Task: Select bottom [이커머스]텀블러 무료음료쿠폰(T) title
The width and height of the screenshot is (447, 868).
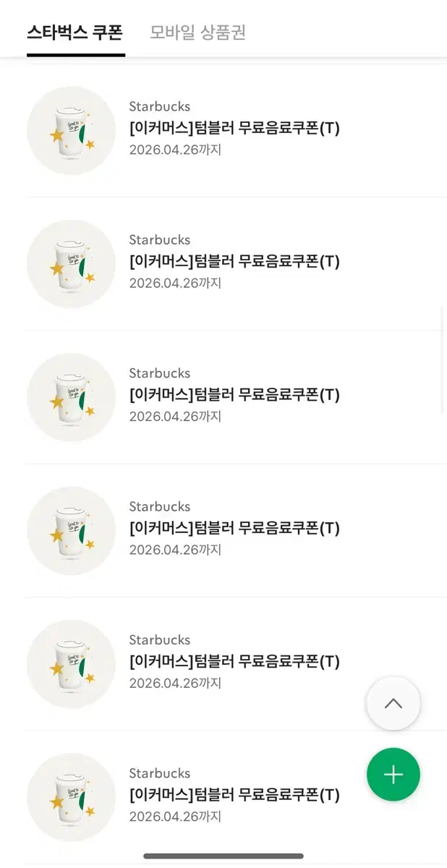Action: [234, 795]
